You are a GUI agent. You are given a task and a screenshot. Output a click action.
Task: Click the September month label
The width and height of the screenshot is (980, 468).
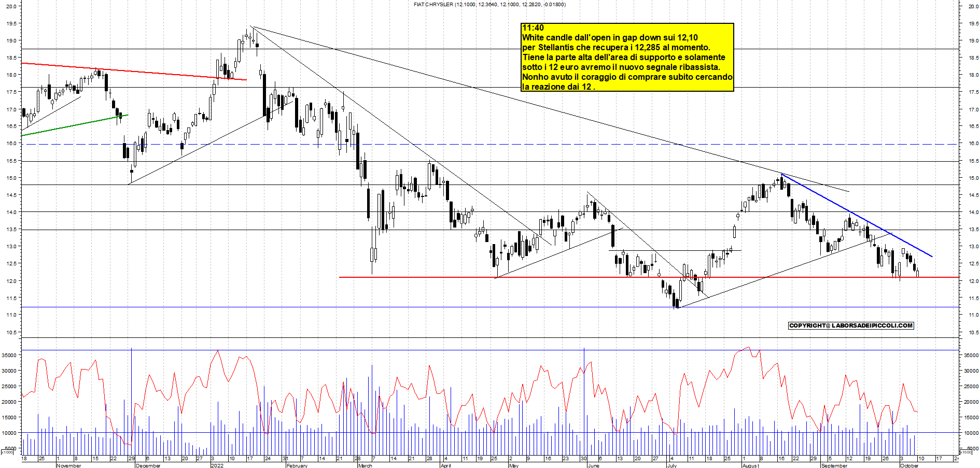tap(834, 465)
